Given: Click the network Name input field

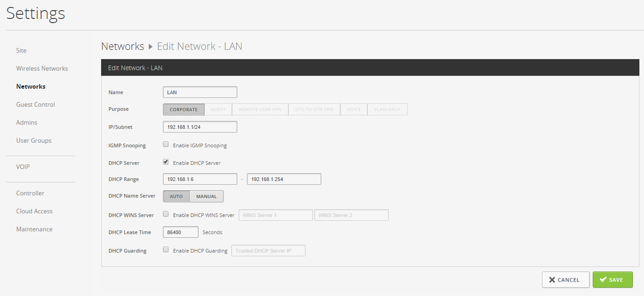Looking at the screenshot, I should pyautogui.click(x=200, y=92).
